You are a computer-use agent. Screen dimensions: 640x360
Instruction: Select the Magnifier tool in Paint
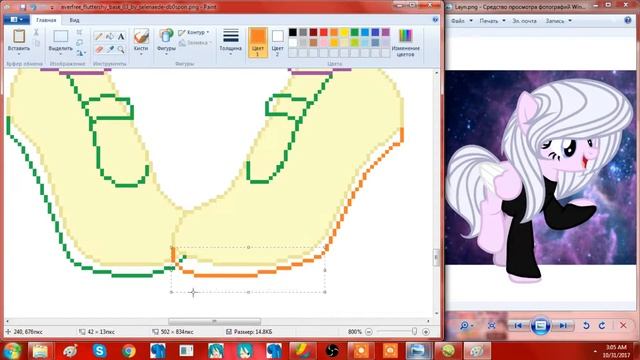click(x=121, y=49)
